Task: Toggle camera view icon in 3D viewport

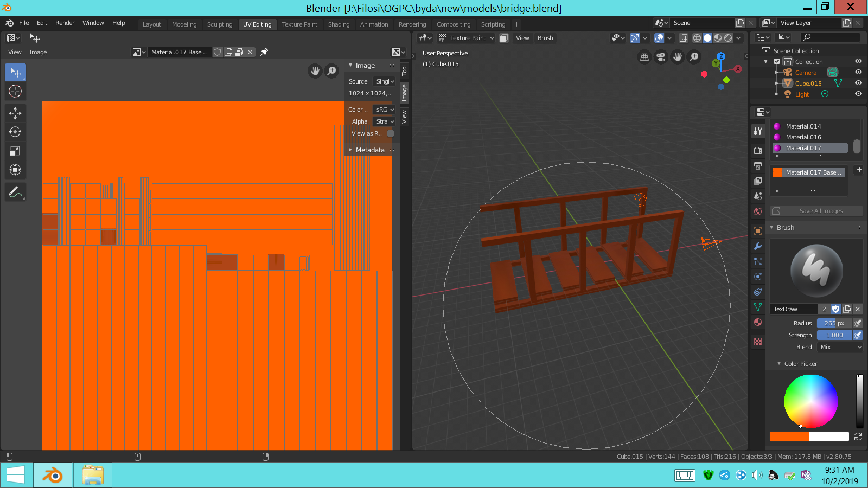Action: point(661,57)
